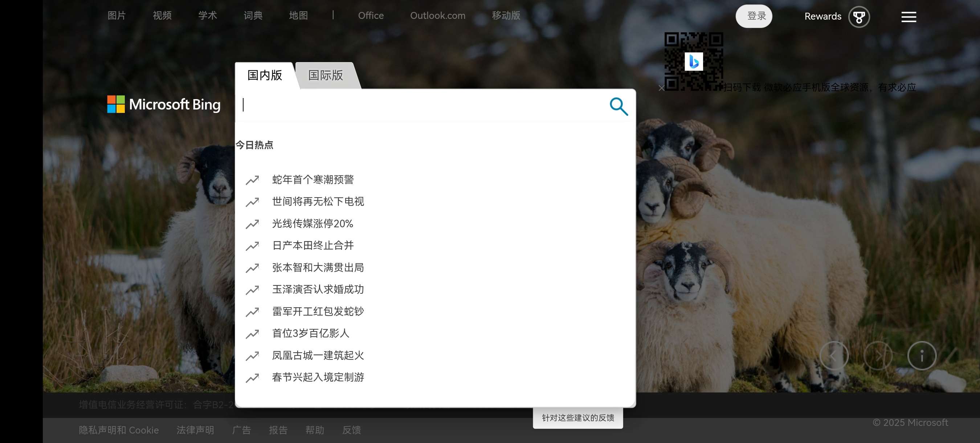Click the Bing app QR code
Image resolution: width=980 pixels, height=443 pixels.
(x=694, y=61)
